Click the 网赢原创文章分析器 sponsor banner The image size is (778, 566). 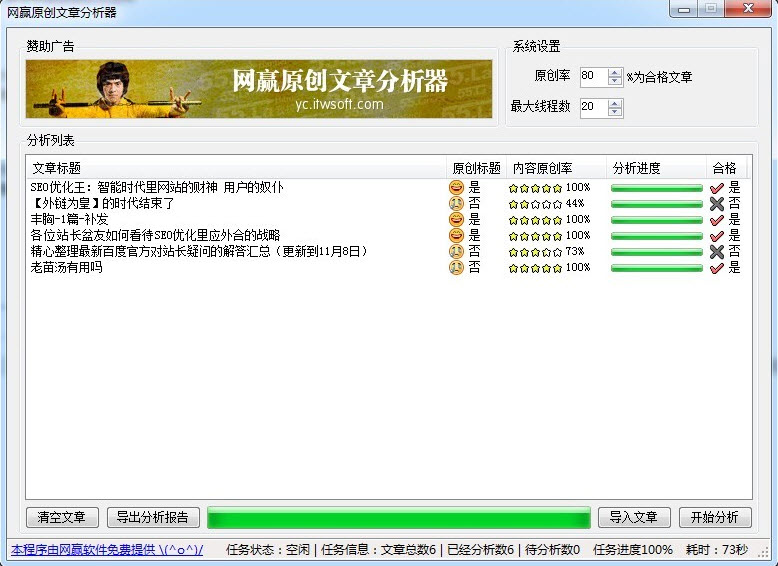pyautogui.click(x=259, y=89)
